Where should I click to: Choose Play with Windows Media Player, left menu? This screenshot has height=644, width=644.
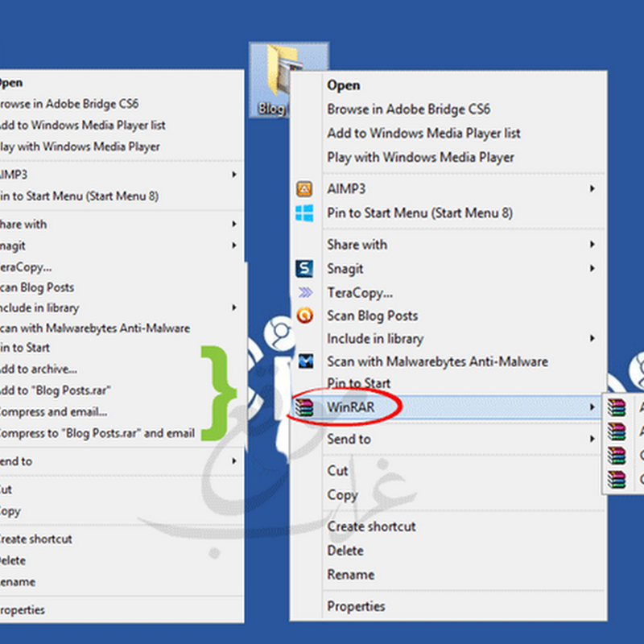point(80,147)
